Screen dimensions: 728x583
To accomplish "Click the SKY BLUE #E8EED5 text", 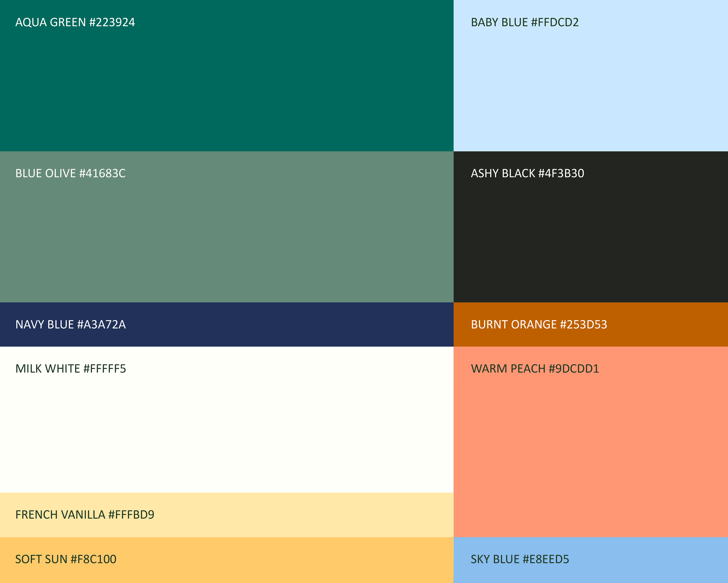I will click(x=520, y=559).
